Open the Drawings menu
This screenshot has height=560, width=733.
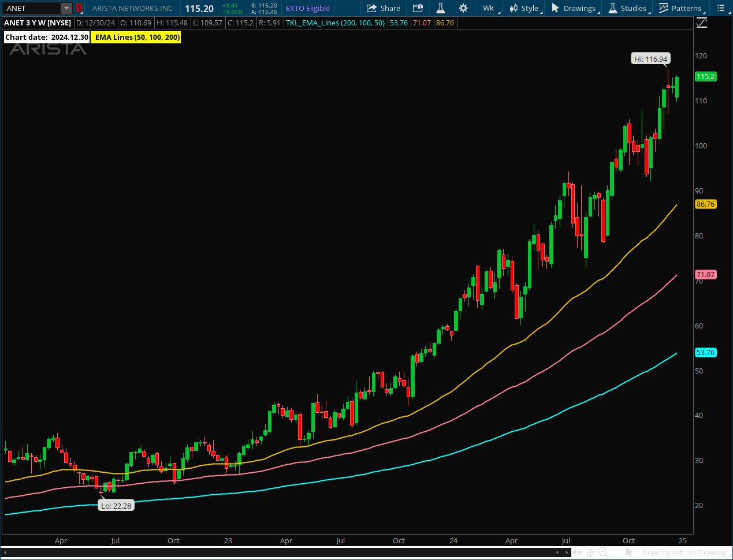pyautogui.click(x=574, y=8)
